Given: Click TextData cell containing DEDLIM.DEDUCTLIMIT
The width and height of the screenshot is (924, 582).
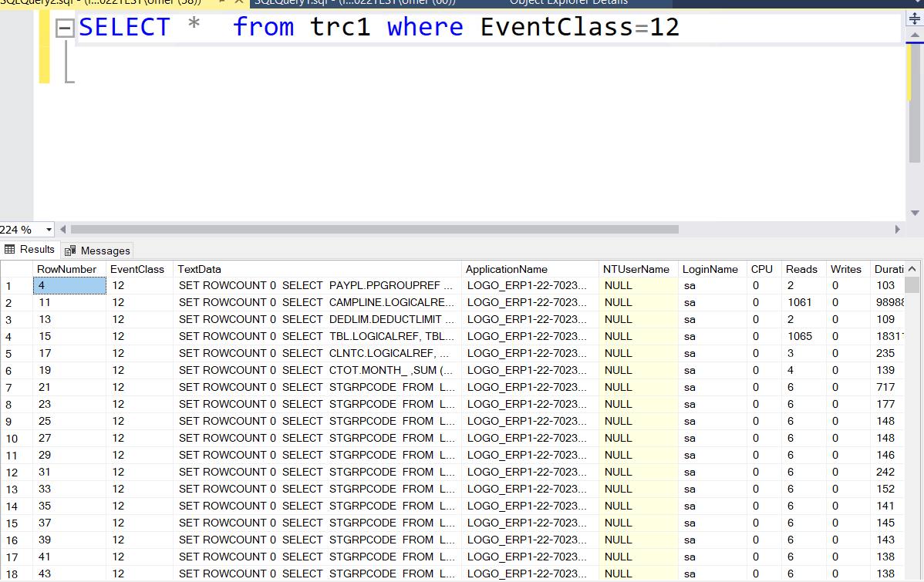Looking at the screenshot, I should pos(318,319).
